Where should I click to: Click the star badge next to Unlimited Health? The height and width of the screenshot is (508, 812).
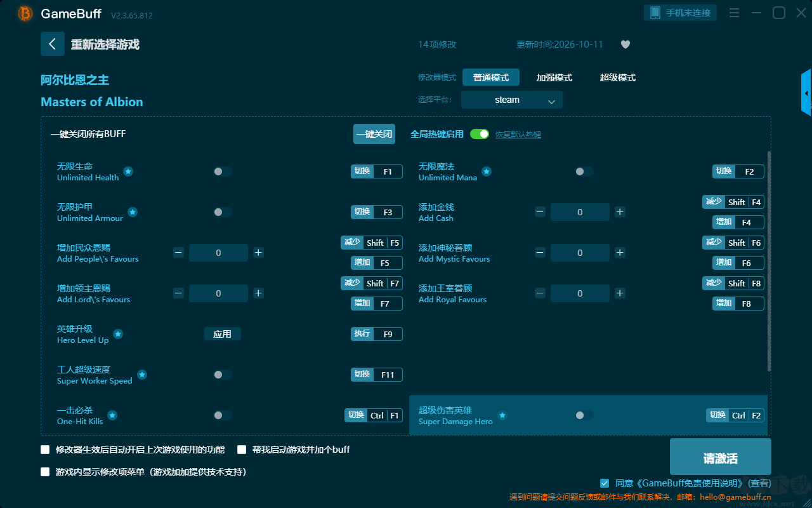click(x=128, y=171)
